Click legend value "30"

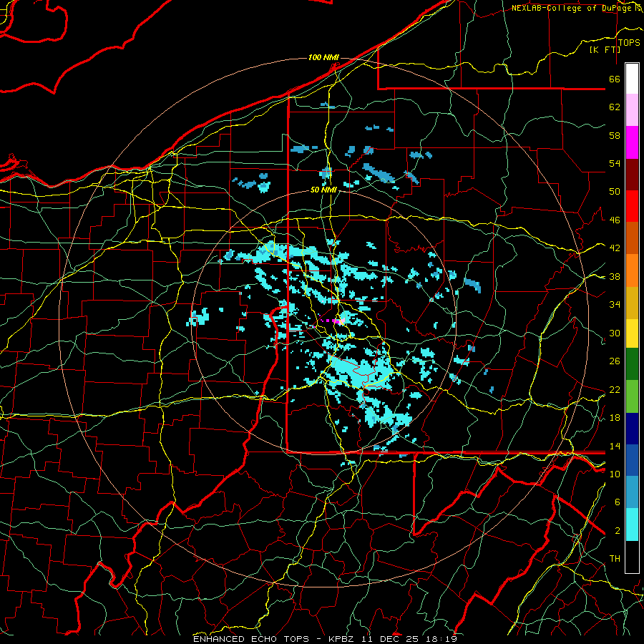tap(615, 333)
